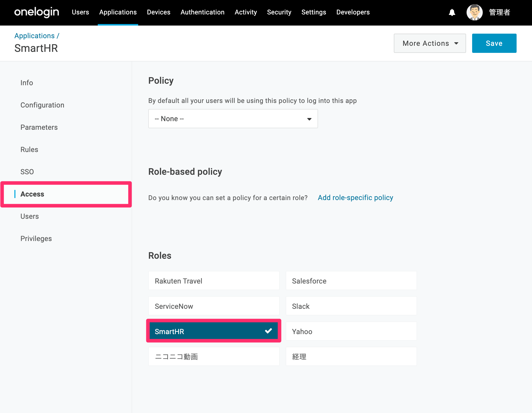Open the Activity top menu
The width and height of the screenshot is (532, 413).
[x=246, y=12]
